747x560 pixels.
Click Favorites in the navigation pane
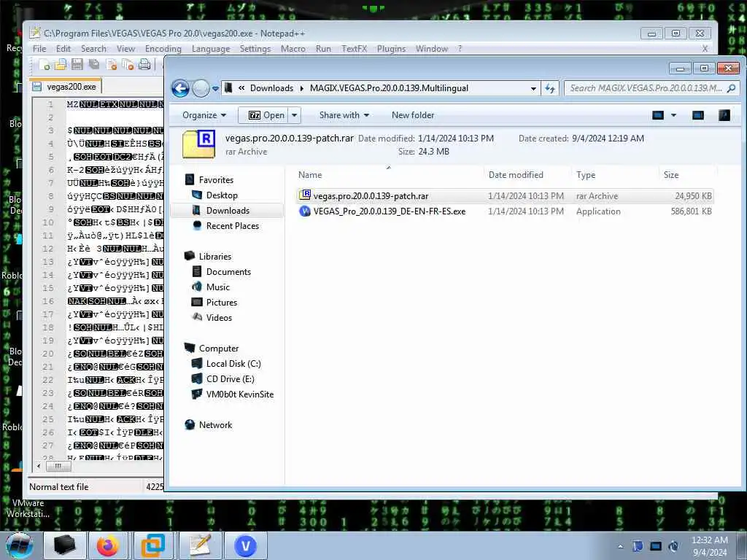coord(216,180)
